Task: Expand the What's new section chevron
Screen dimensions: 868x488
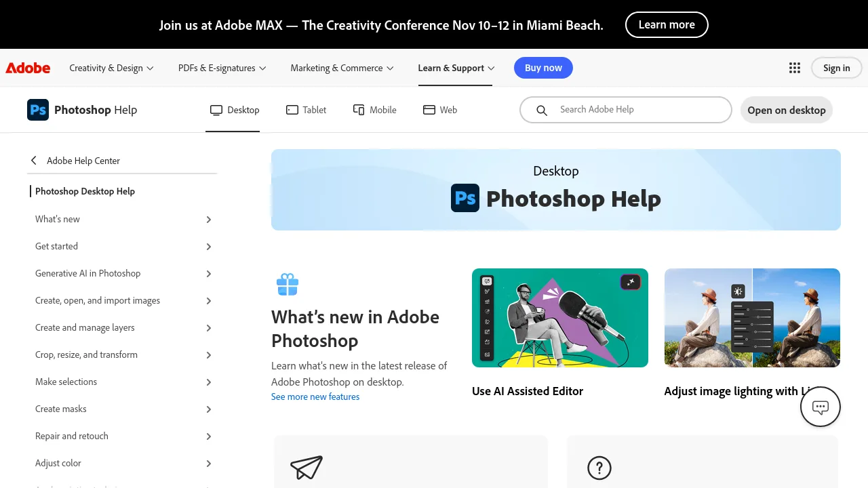Action: (209, 220)
